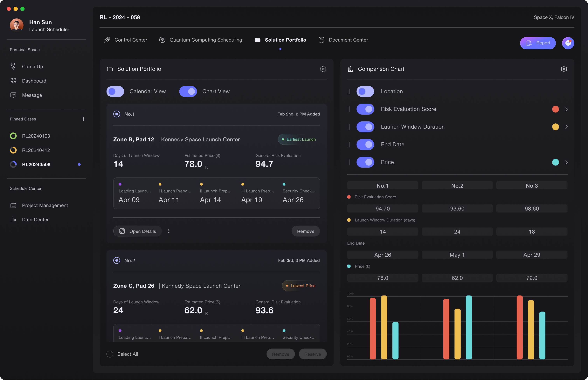Disable the End Date toggle
The width and height of the screenshot is (588, 380).
(x=365, y=145)
